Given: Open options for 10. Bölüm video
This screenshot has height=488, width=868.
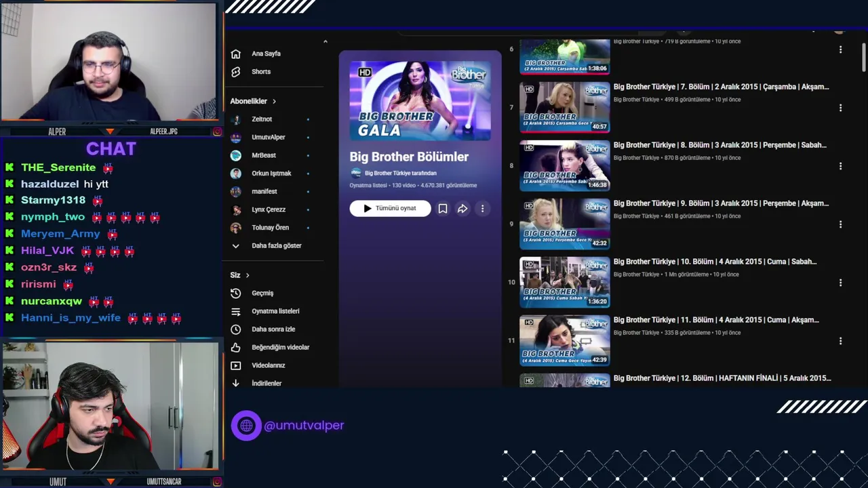Looking at the screenshot, I should [x=840, y=283].
